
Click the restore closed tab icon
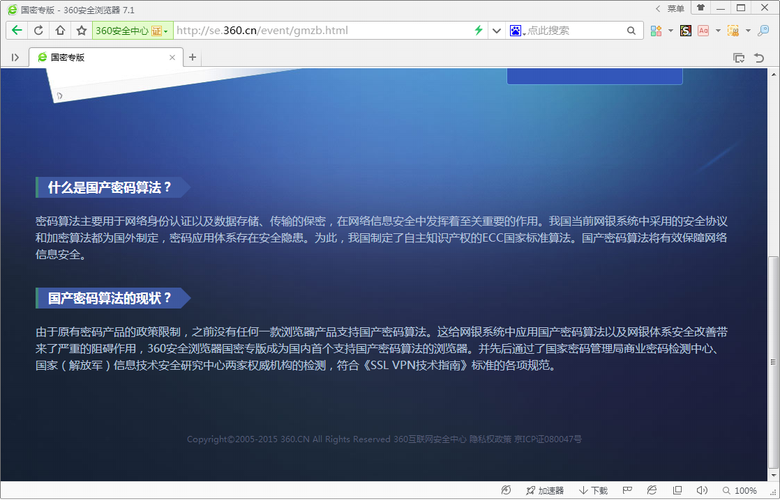pyautogui.click(x=760, y=58)
